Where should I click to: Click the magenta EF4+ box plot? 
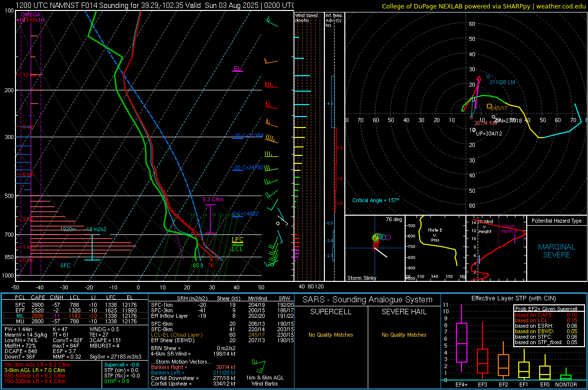pos(461,342)
